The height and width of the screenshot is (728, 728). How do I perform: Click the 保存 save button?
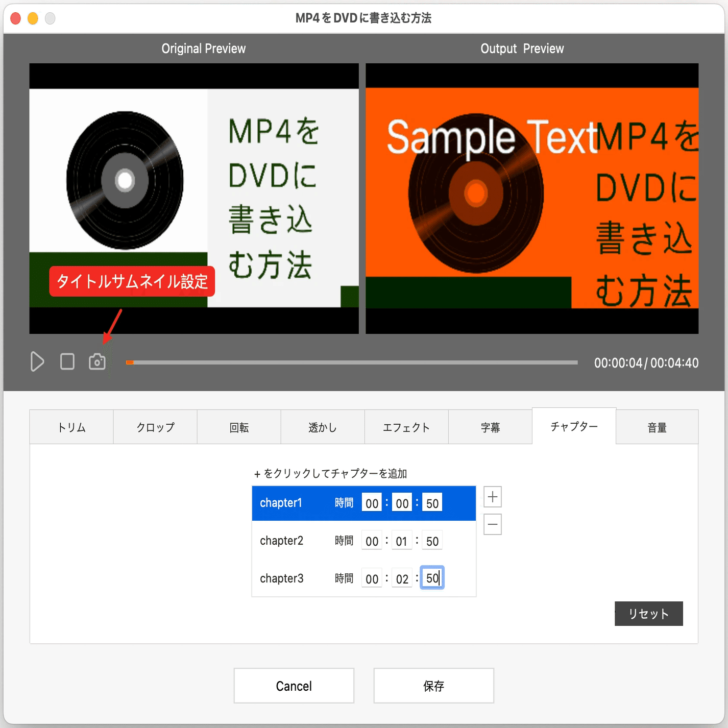pos(433,686)
